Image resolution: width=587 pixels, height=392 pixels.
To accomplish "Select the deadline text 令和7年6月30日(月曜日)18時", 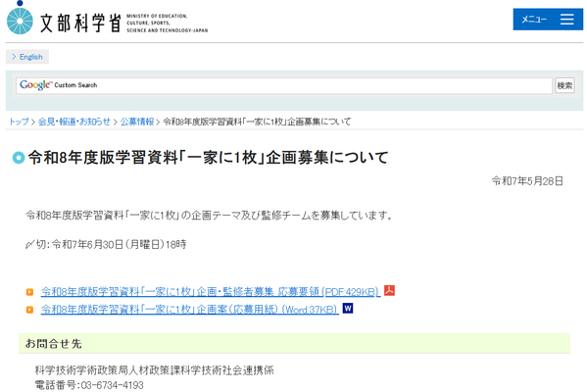I will pos(119,245).
